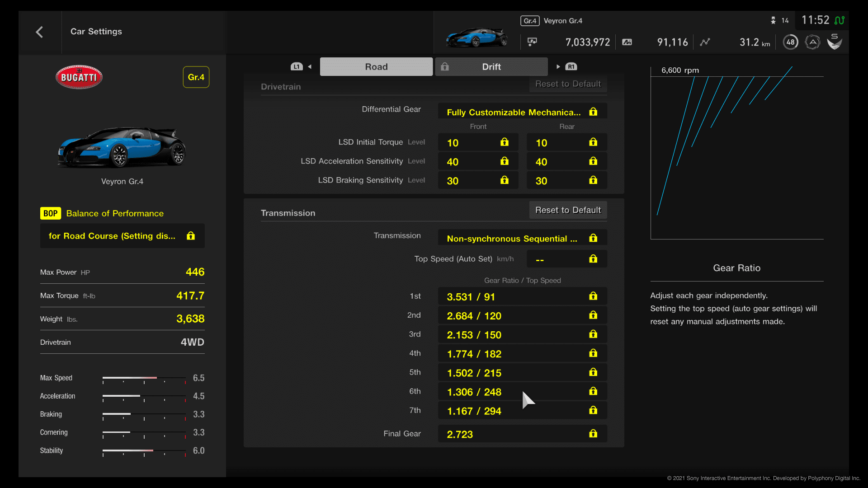Click the Acceleration performance bar
868x488 pixels.
[x=144, y=397]
